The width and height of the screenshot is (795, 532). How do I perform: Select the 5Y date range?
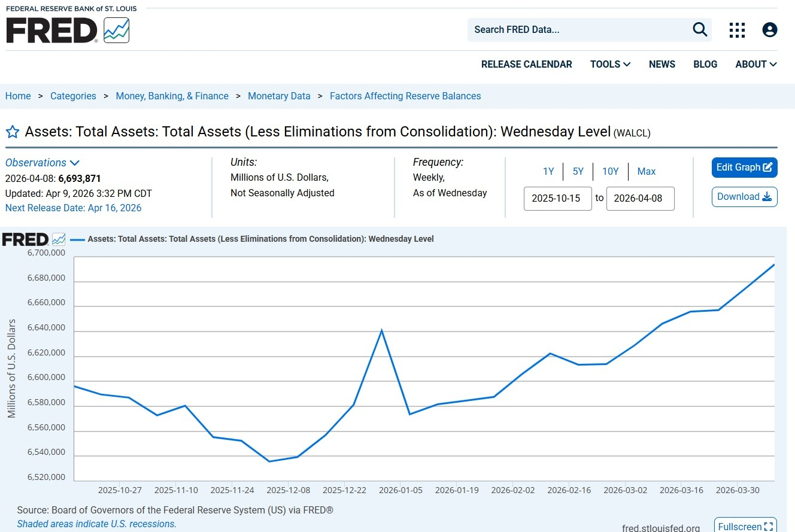[578, 172]
